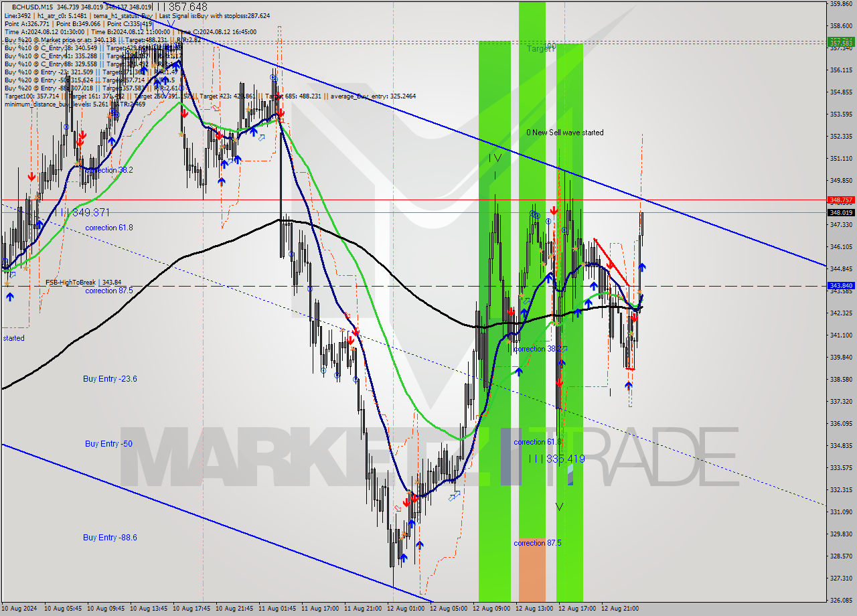Viewport: 857px width, 616px height.
Task: Click the '11 Aug 01:45' time label
Action: 278,609
